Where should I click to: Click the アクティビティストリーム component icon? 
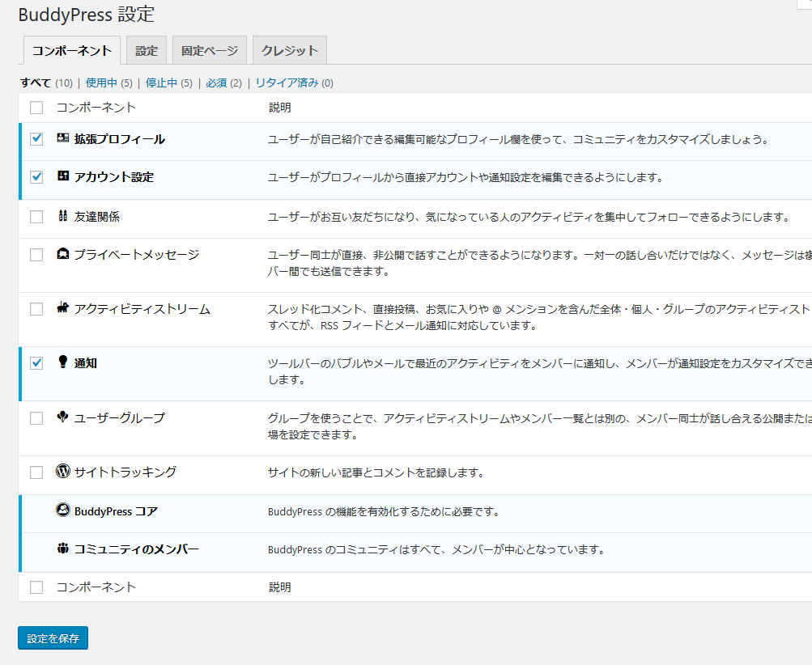click(x=62, y=308)
